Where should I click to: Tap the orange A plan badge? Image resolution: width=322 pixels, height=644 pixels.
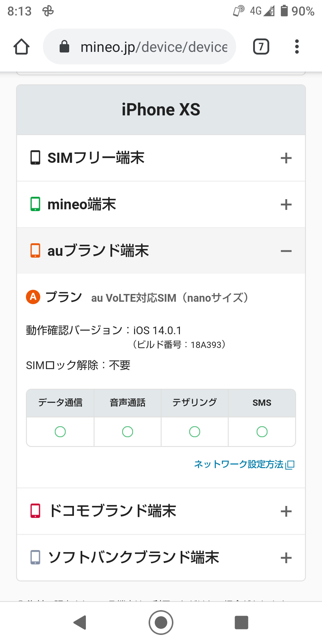tap(33, 297)
